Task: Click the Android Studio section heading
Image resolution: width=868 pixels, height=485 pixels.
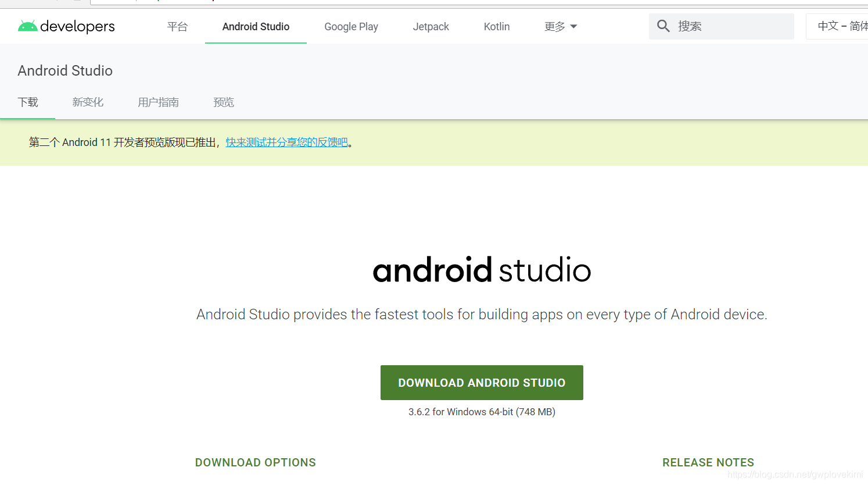Action: [x=65, y=70]
